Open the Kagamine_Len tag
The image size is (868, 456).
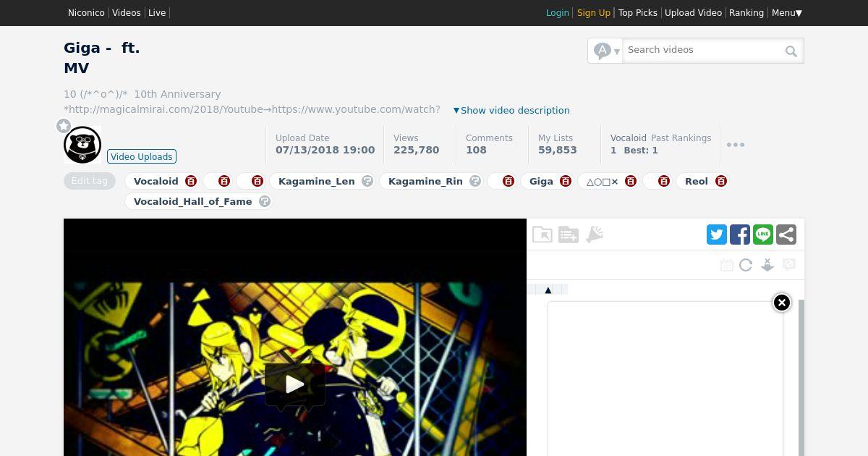tap(317, 181)
